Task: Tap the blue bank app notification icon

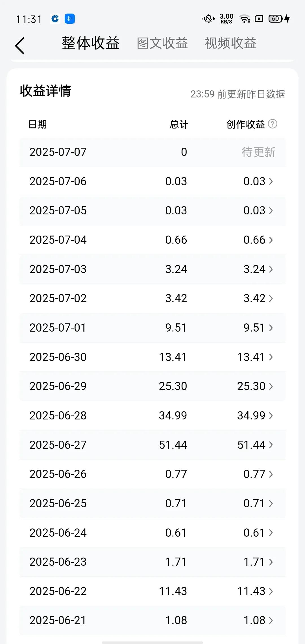Action: pos(55,19)
